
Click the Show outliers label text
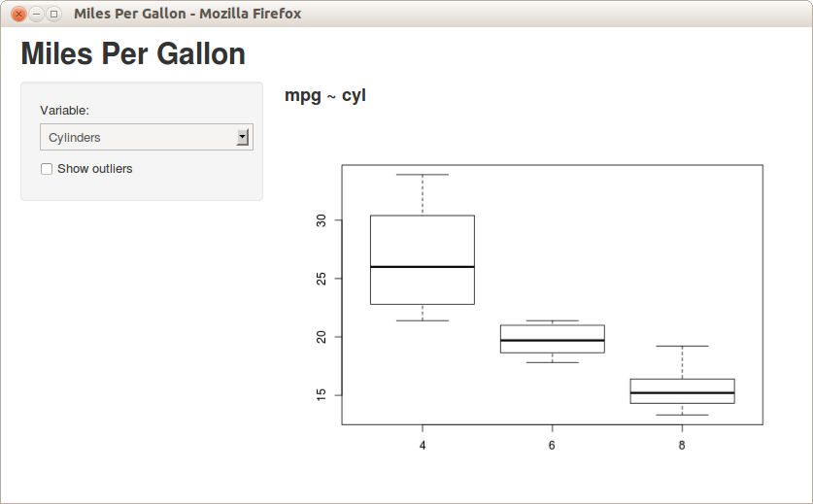tap(95, 169)
